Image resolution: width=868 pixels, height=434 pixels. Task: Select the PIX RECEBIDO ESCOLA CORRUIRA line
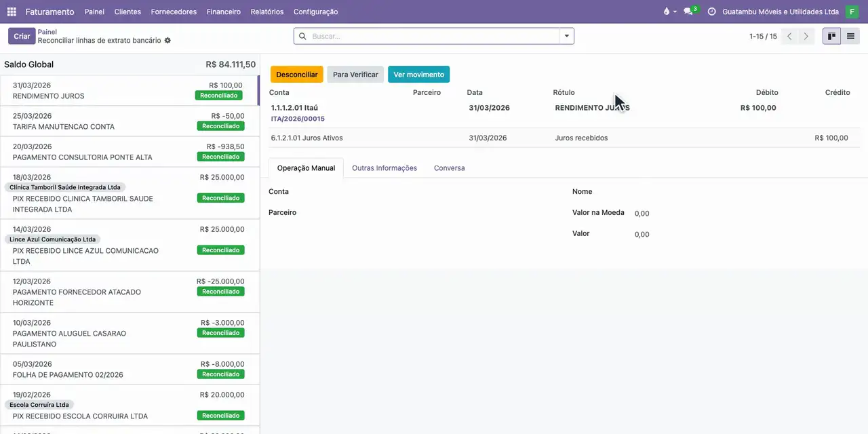pos(129,406)
